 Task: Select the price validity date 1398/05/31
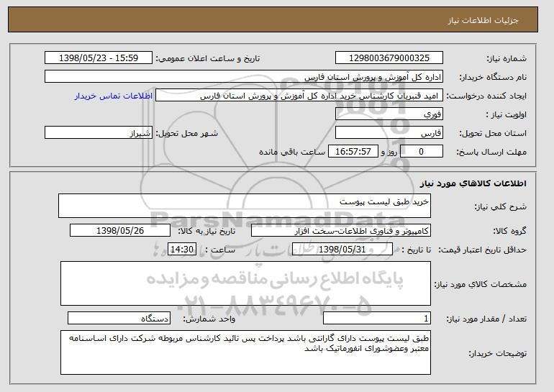(342, 250)
